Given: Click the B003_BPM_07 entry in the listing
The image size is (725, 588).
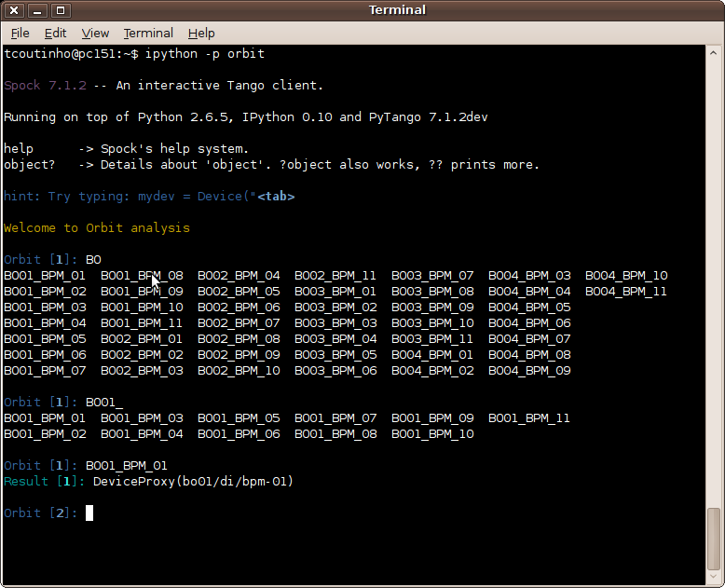Looking at the screenshot, I should pyautogui.click(x=432, y=276).
